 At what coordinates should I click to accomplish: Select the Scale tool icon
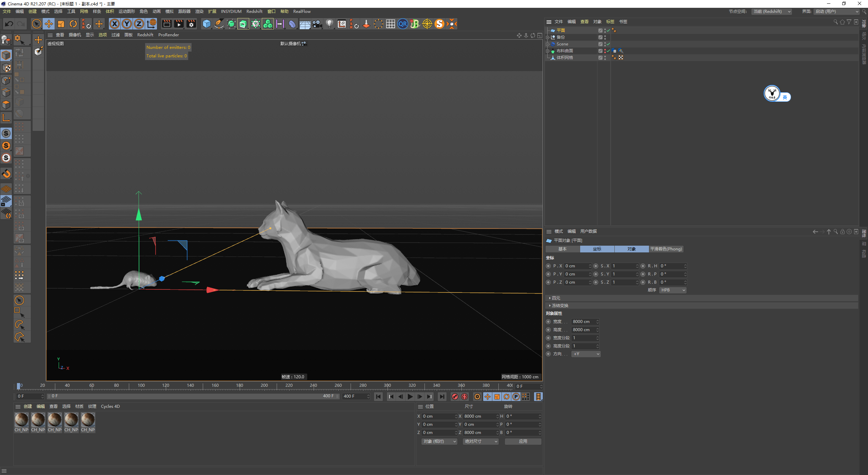(61, 24)
